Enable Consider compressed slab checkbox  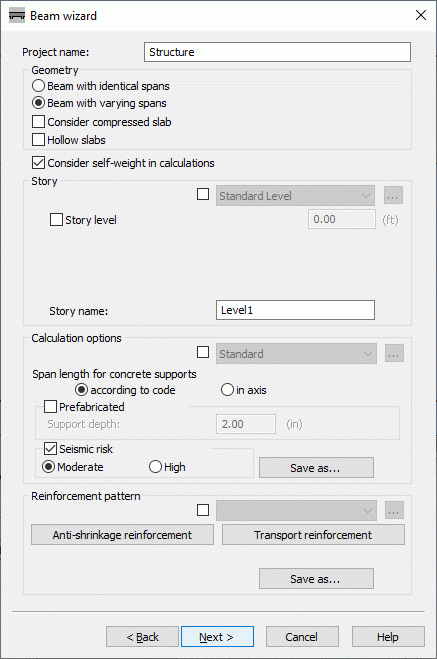102,122
